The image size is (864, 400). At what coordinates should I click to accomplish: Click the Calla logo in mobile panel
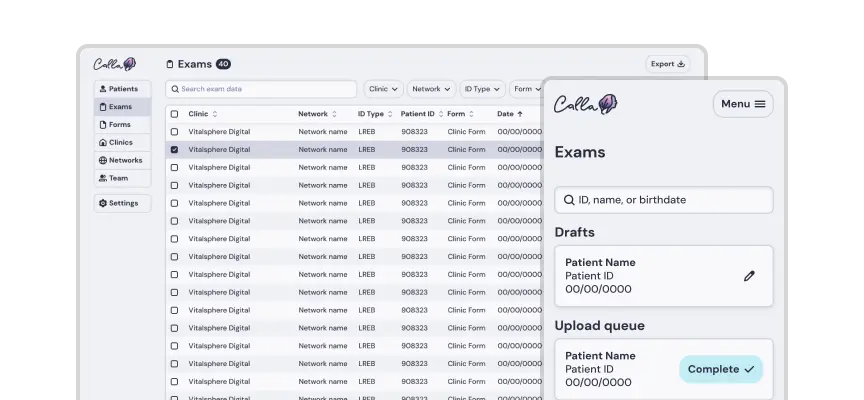(x=585, y=104)
